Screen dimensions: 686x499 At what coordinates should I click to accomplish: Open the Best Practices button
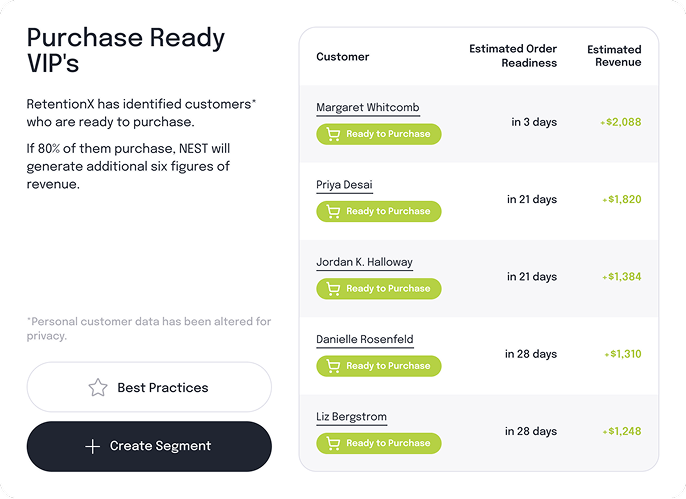149,387
